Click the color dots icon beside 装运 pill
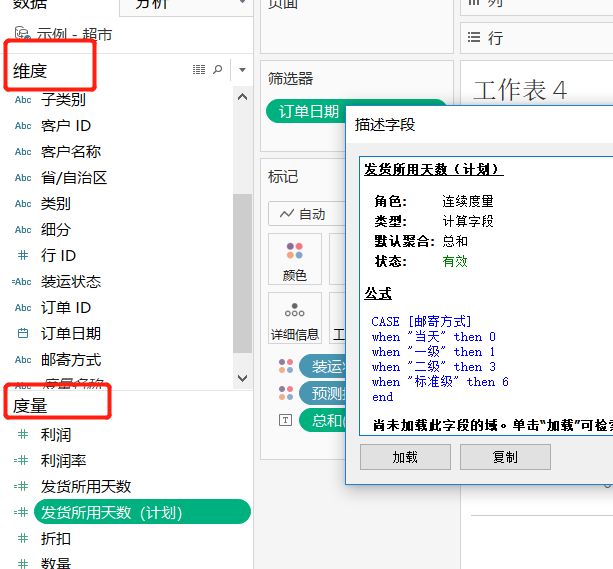The image size is (613, 569). (x=286, y=366)
